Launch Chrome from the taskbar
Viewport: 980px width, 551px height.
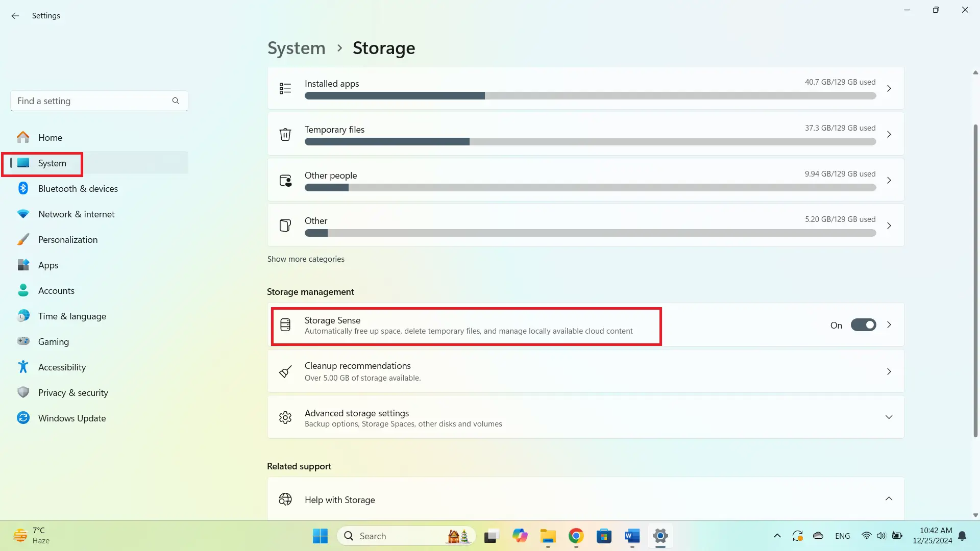576,536
